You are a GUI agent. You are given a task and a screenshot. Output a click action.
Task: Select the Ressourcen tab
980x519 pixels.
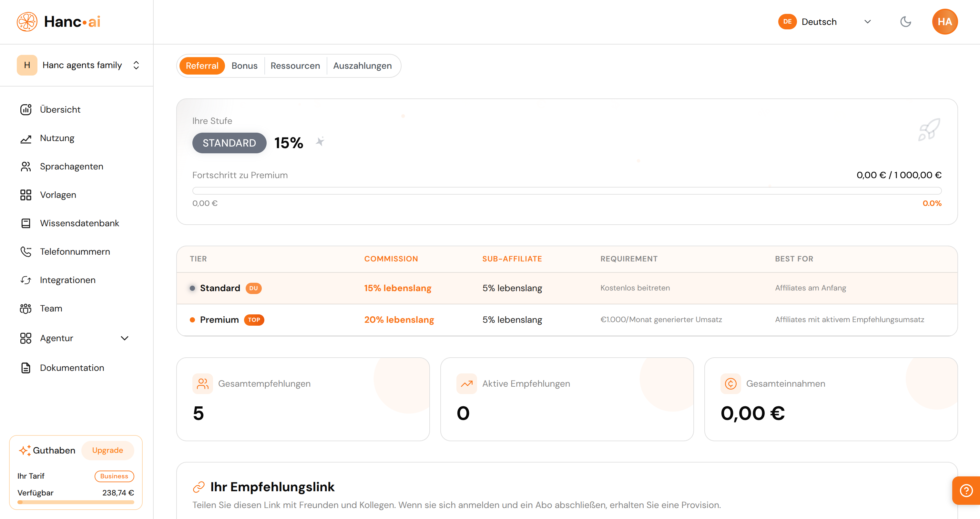coord(295,66)
